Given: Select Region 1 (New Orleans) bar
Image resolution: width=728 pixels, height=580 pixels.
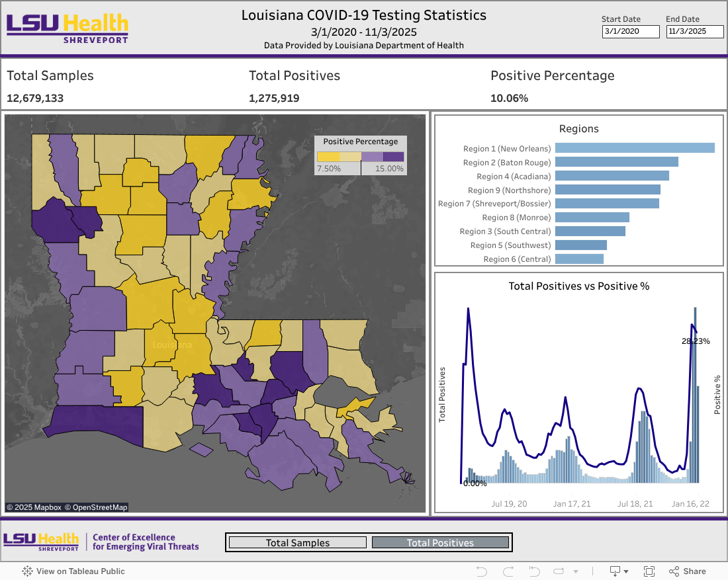Looking at the screenshot, I should [634, 148].
